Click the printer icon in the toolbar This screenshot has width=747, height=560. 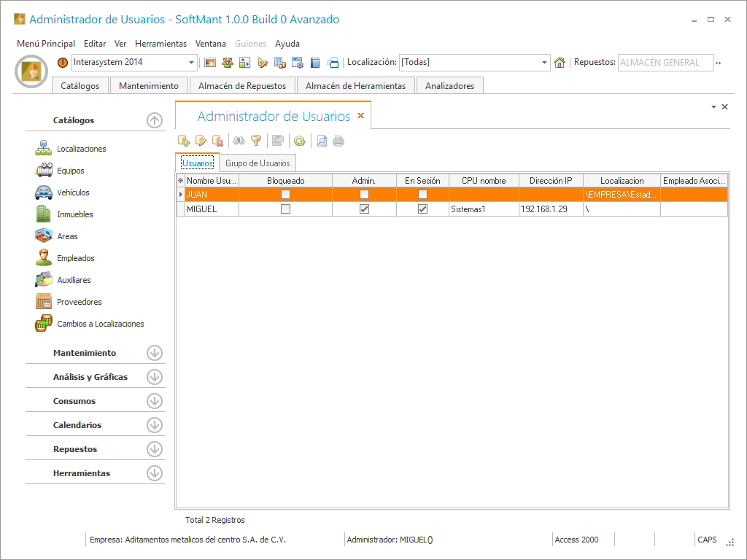(338, 141)
